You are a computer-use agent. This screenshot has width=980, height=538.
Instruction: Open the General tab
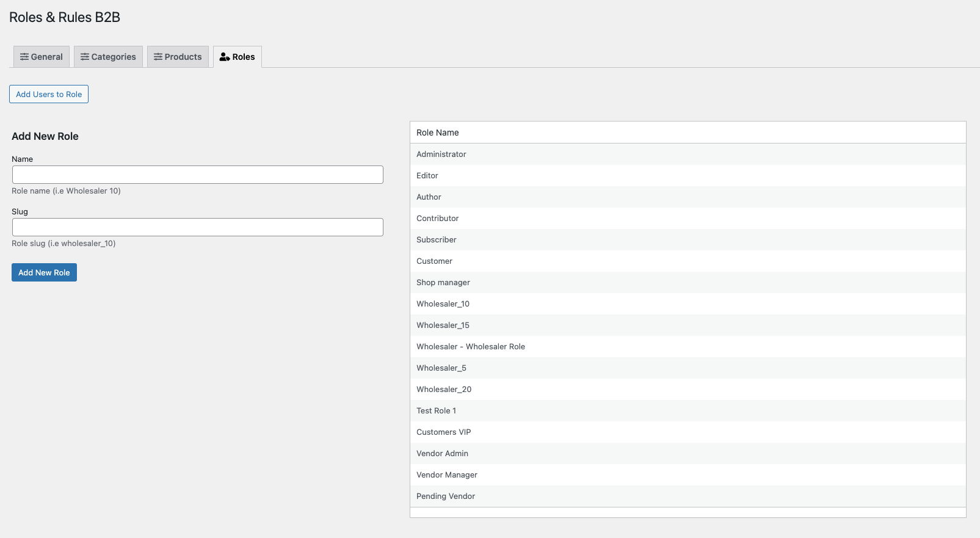42,57
